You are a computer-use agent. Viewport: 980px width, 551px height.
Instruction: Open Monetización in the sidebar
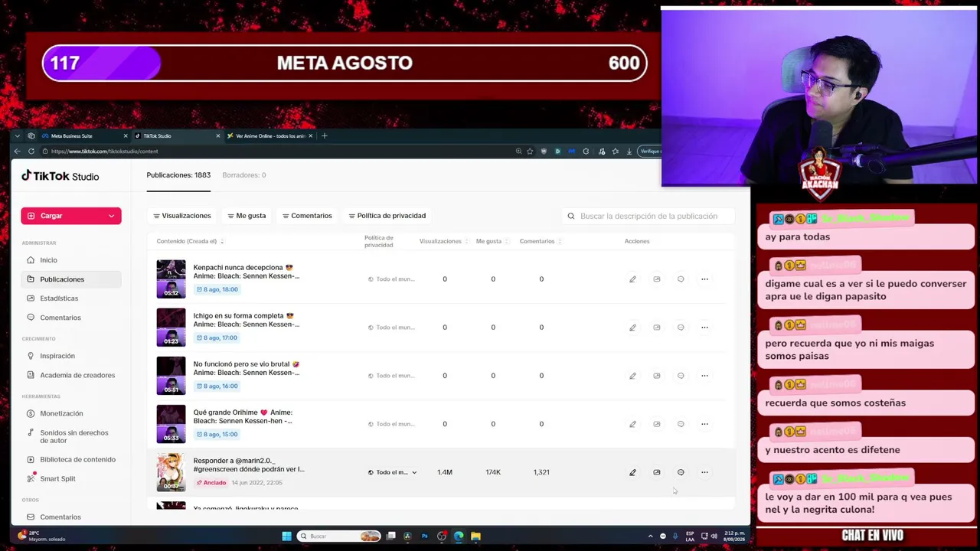point(70,413)
